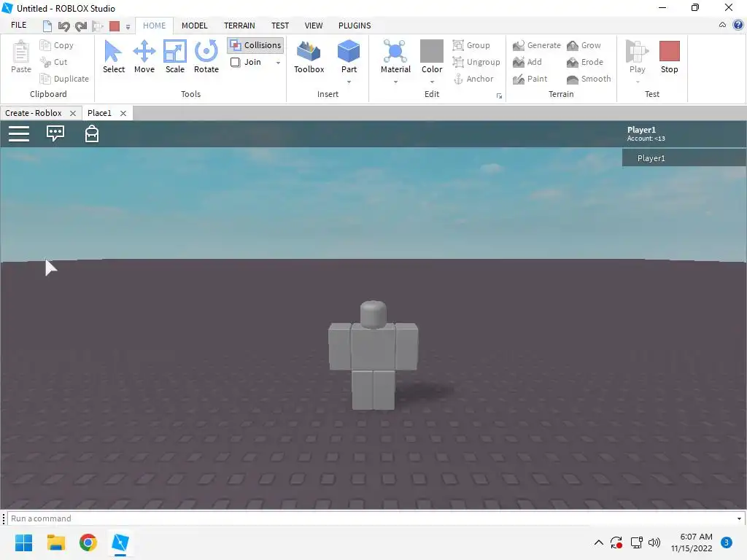
Task: Click red stop square in quick access bar
Action: (x=115, y=26)
